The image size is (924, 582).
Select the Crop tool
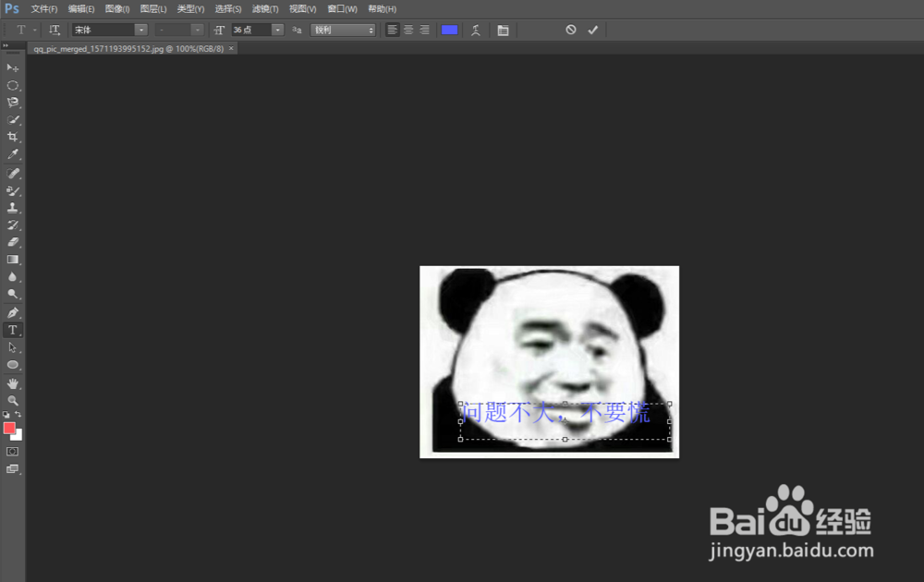[12, 137]
